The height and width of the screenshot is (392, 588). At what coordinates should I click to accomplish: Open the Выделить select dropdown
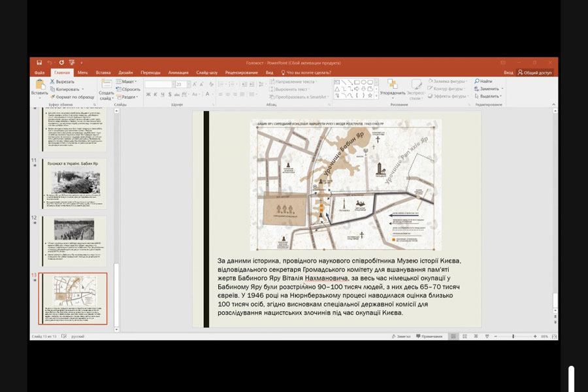489,96
